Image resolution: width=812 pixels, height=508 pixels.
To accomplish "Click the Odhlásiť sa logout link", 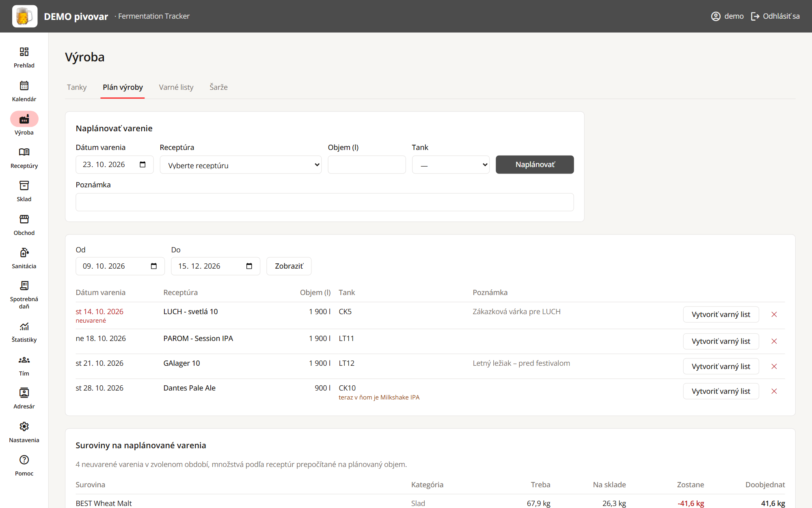I will [775, 16].
